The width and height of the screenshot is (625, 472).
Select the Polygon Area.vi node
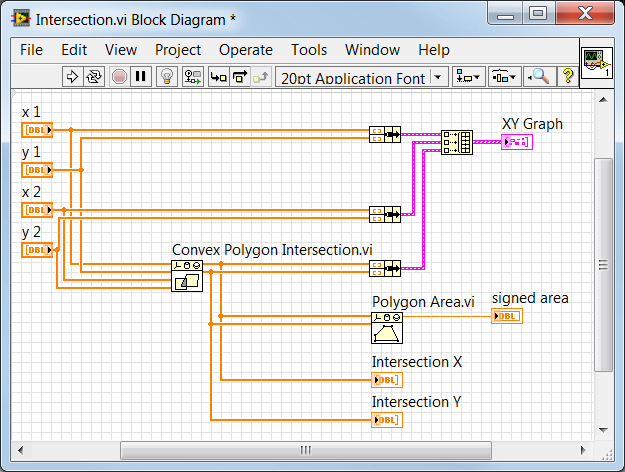(x=387, y=328)
